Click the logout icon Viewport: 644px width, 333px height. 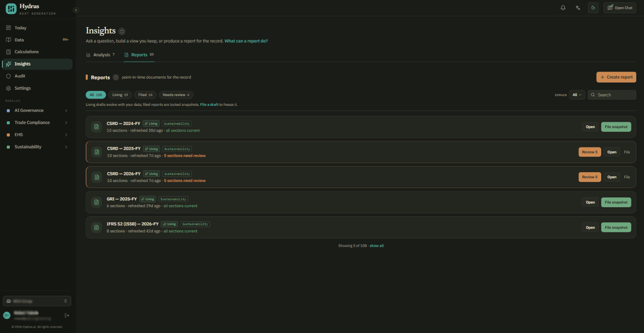pyautogui.click(x=67, y=315)
